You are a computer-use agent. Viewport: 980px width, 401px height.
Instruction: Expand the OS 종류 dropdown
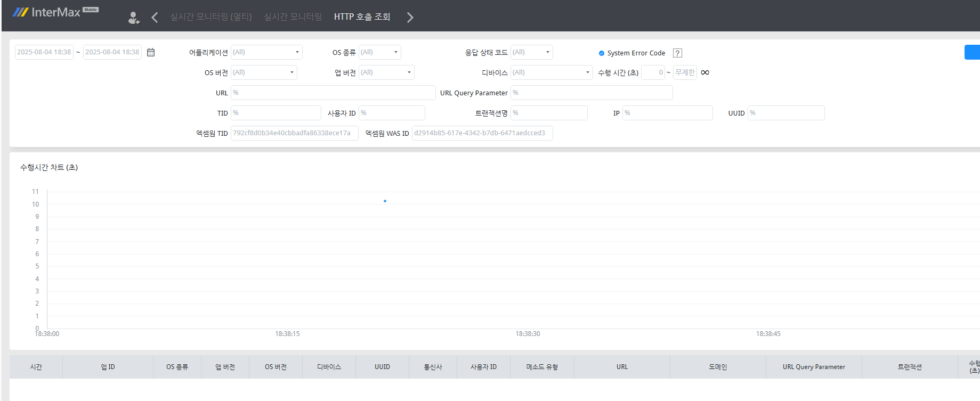pyautogui.click(x=379, y=52)
